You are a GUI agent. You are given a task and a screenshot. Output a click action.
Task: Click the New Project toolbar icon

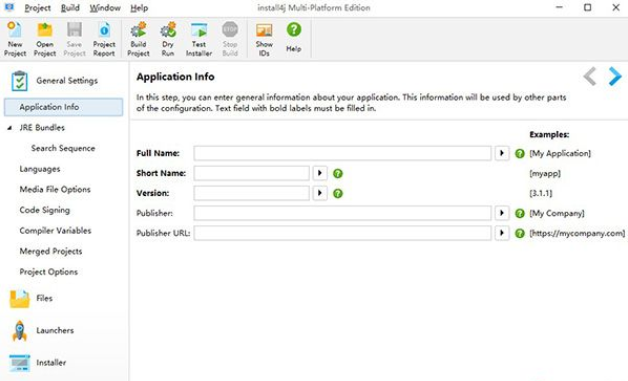pos(15,39)
